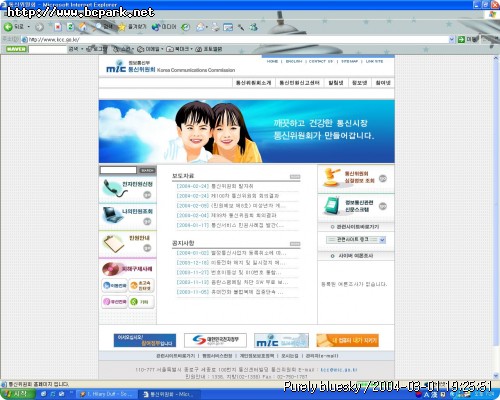Open the NAVER toolbar E-mail menu
This screenshot has width=500, height=400.
point(150,49)
